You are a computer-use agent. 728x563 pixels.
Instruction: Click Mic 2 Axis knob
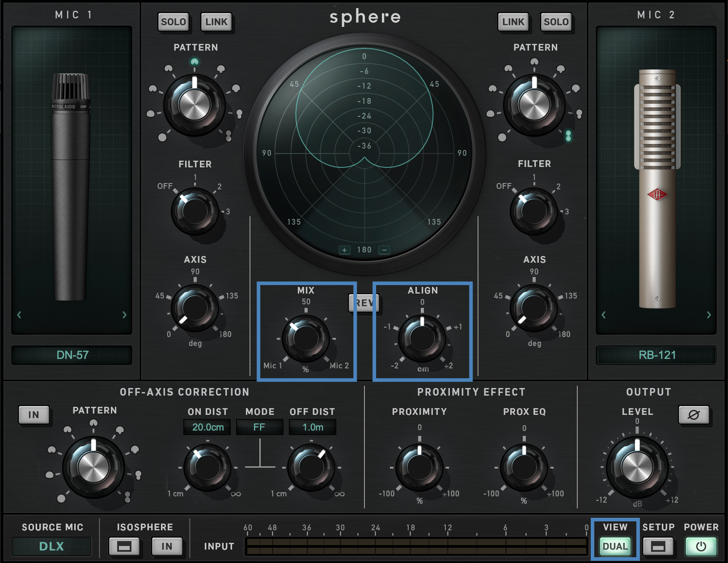tap(534, 308)
